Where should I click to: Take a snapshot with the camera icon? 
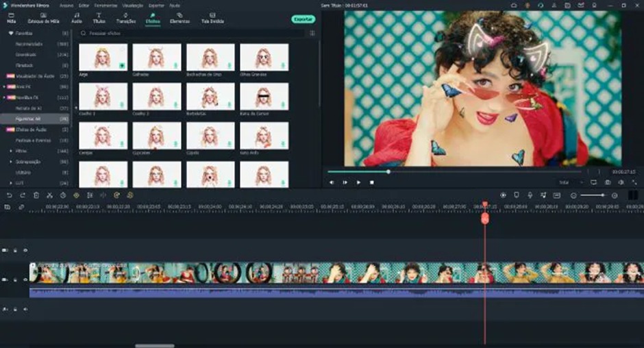pyautogui.click(x=608, y=182)
